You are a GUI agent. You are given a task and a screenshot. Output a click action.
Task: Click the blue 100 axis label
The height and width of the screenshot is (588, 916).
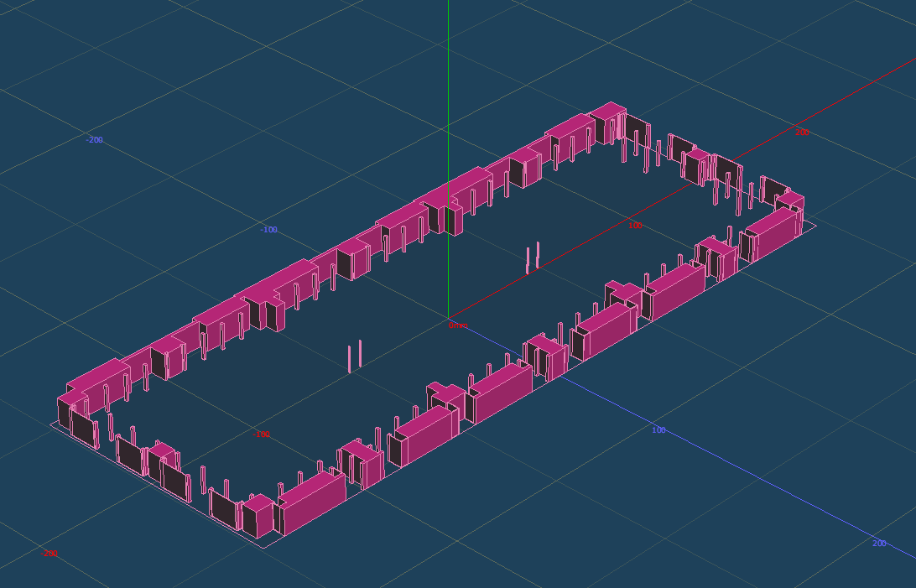coord(658,430)
